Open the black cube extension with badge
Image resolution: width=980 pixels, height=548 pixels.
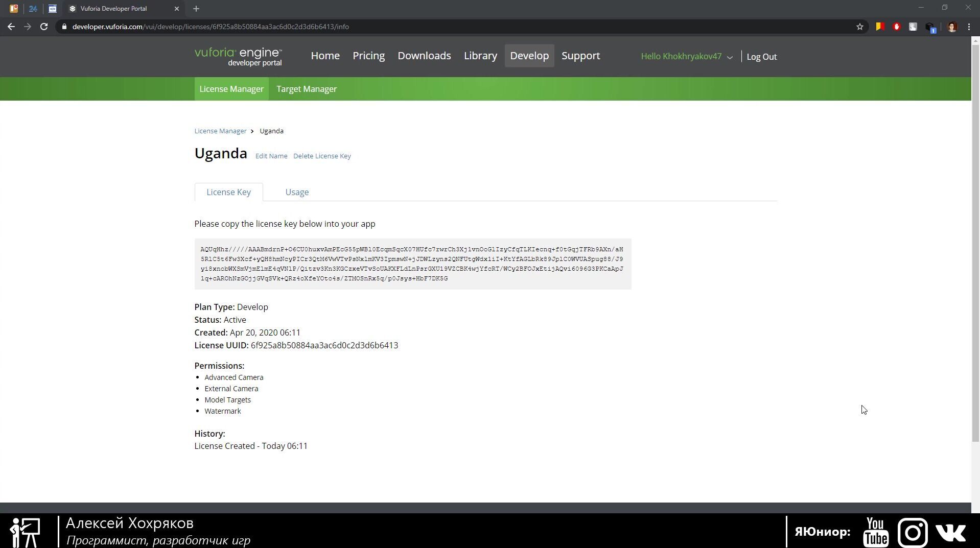[x=930, y=28]
